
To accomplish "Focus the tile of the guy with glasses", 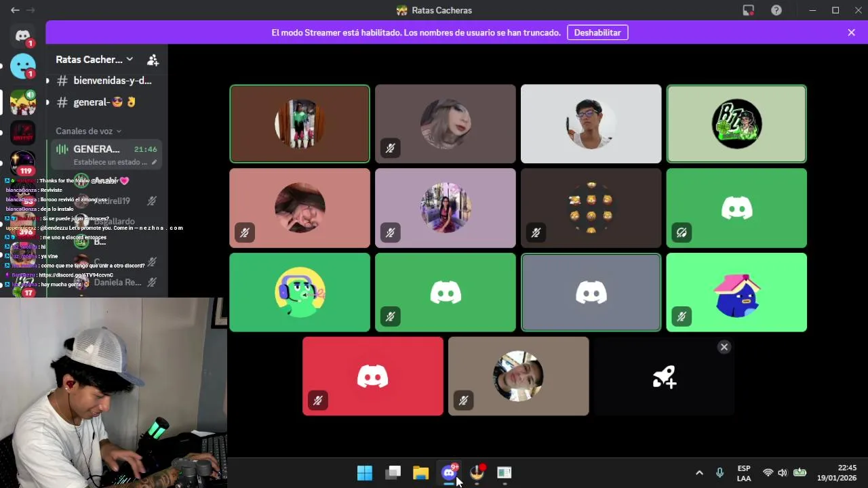I will coord(591,124).
